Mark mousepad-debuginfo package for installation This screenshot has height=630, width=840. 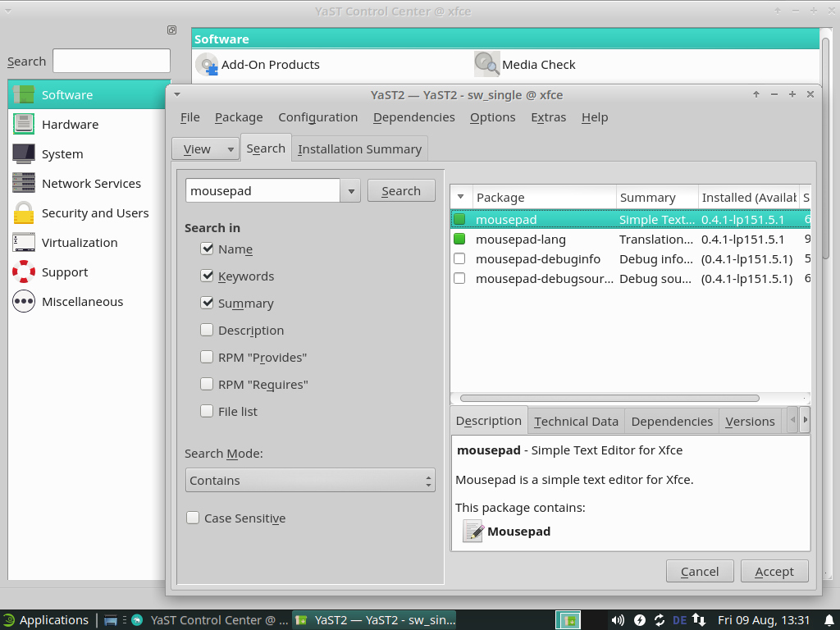(459, 259)
